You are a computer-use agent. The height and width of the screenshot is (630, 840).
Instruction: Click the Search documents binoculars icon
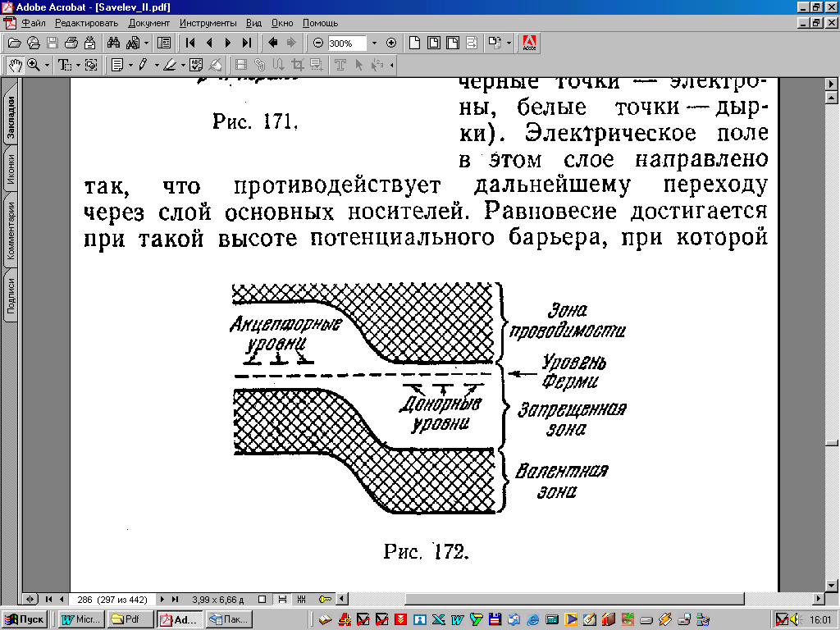click(133, 43)
